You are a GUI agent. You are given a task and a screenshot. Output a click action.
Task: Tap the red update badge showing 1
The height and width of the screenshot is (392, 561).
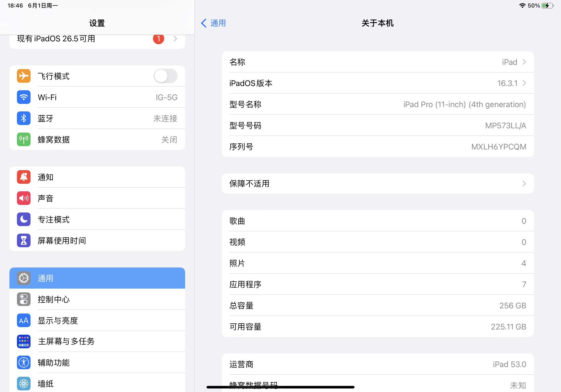point(159,39)
